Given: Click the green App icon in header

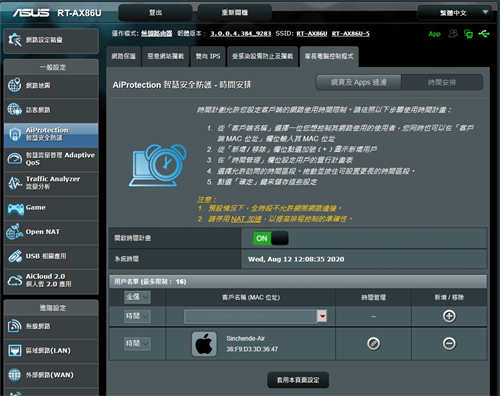Looking at the screenshot, I should (x=434, y=34).
